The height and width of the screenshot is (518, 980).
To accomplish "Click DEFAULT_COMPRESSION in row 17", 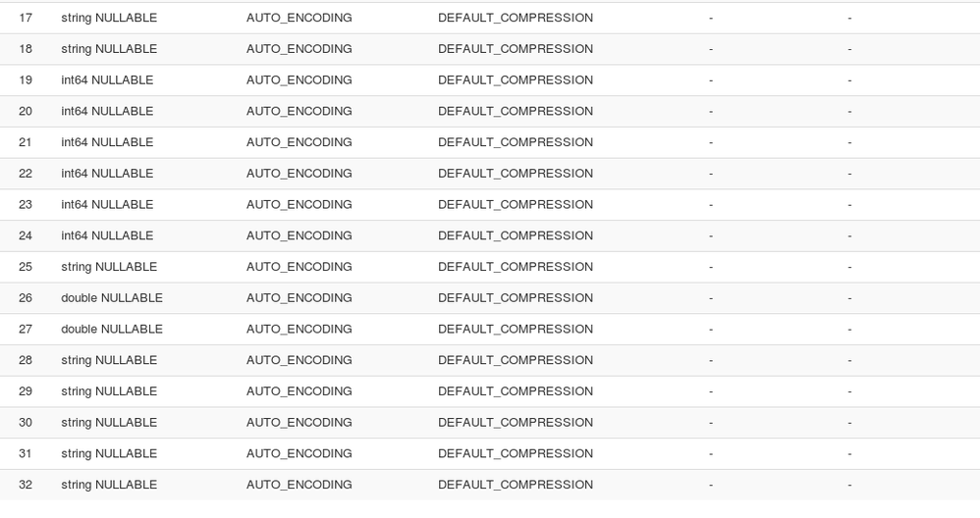I will pyautogui.click(x=515, y=18).
